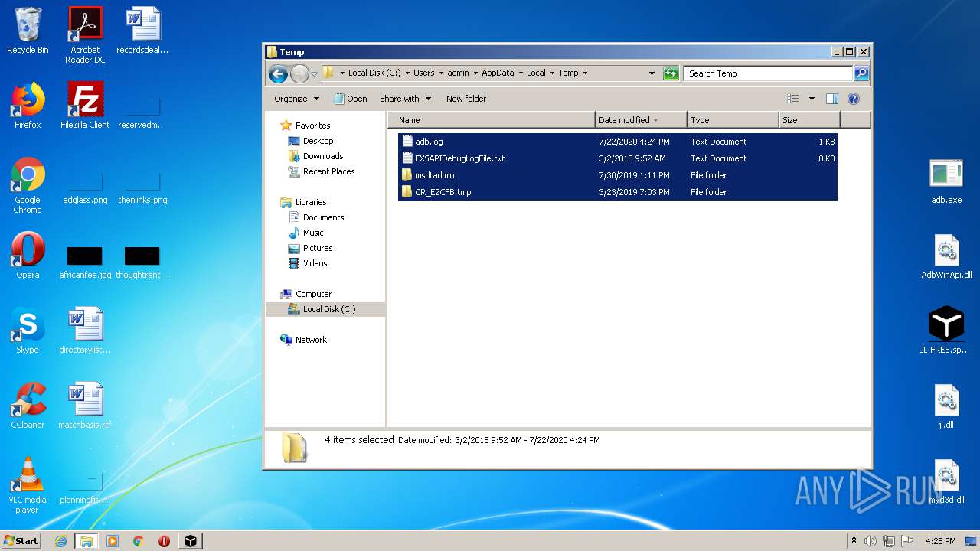Open the Google Chrome desktop shortcut

(28, 185)
